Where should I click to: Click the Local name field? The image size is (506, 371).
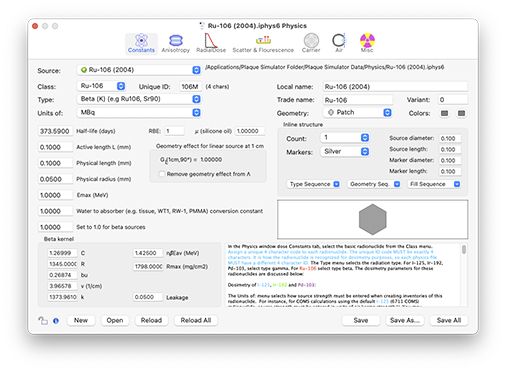point(395,87)
